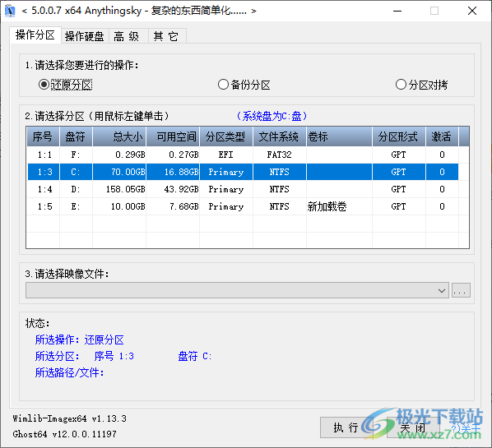Viewport: 492px width, 448px height.
Task: Minimize the window
Action: coord(397,11)
